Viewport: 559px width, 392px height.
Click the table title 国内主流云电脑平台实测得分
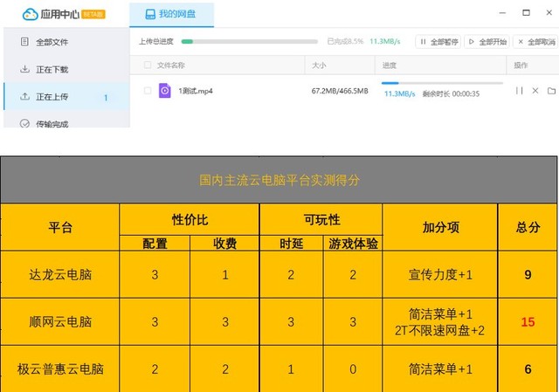[x=279, y=180]
